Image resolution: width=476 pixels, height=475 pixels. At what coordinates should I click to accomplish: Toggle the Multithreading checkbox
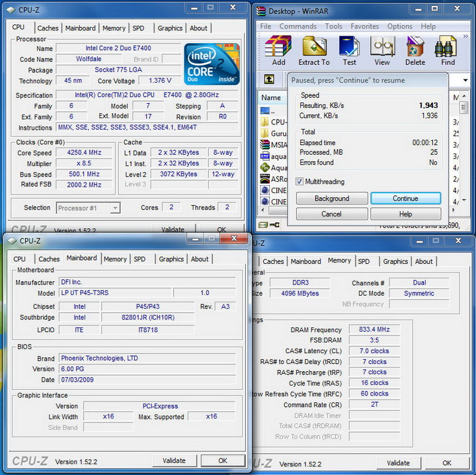[299, 181]
